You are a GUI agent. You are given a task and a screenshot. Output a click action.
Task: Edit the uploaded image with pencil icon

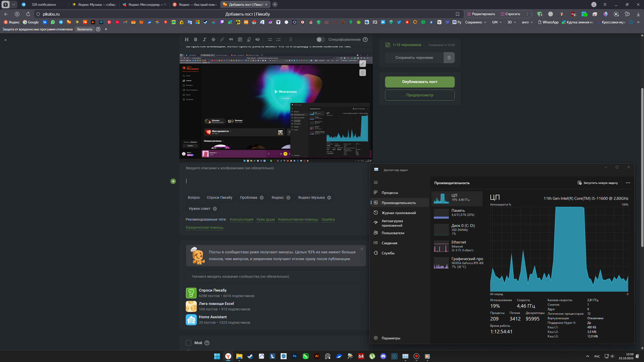pyautogui.click(x=363, y=64)
